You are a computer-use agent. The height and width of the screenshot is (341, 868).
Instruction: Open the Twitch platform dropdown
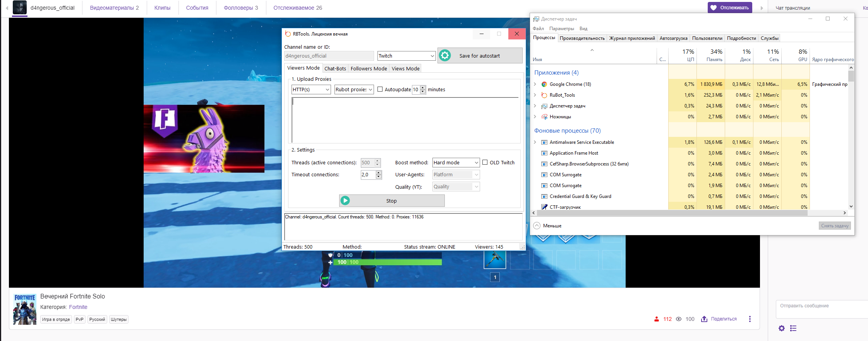click(x=407, y=56)
